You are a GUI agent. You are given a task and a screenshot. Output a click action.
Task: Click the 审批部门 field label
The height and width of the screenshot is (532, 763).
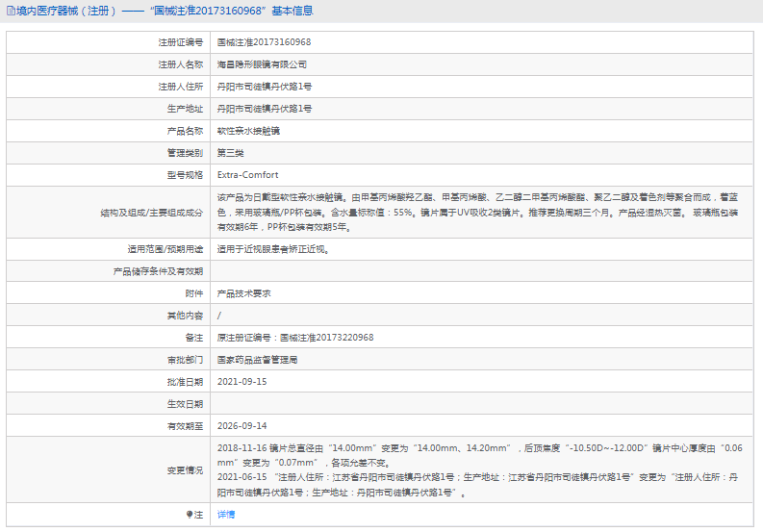tap(185, 360)
